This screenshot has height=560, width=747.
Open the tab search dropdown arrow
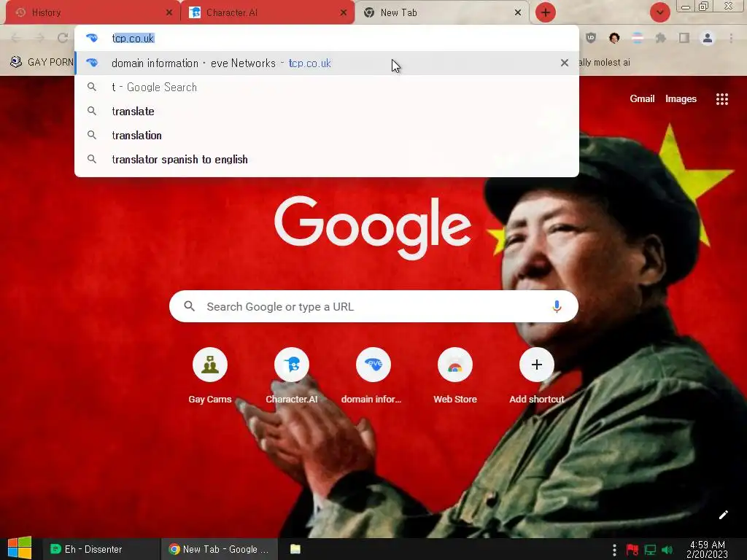tap(659, 12)
